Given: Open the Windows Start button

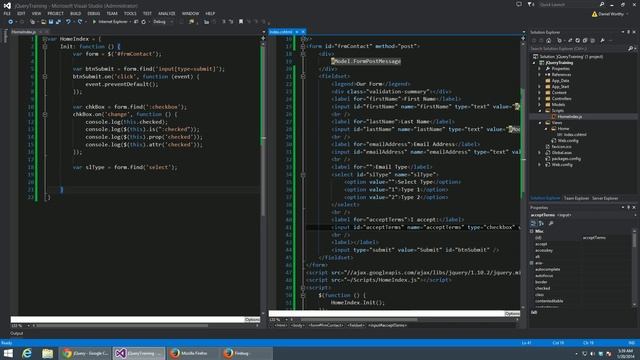Looking at the screenshot, I should 8,353.
